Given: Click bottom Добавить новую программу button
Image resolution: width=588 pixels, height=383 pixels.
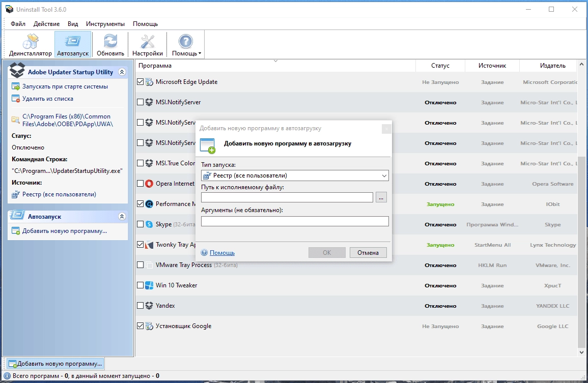Looking at the screenshot, I should (55, 364).
